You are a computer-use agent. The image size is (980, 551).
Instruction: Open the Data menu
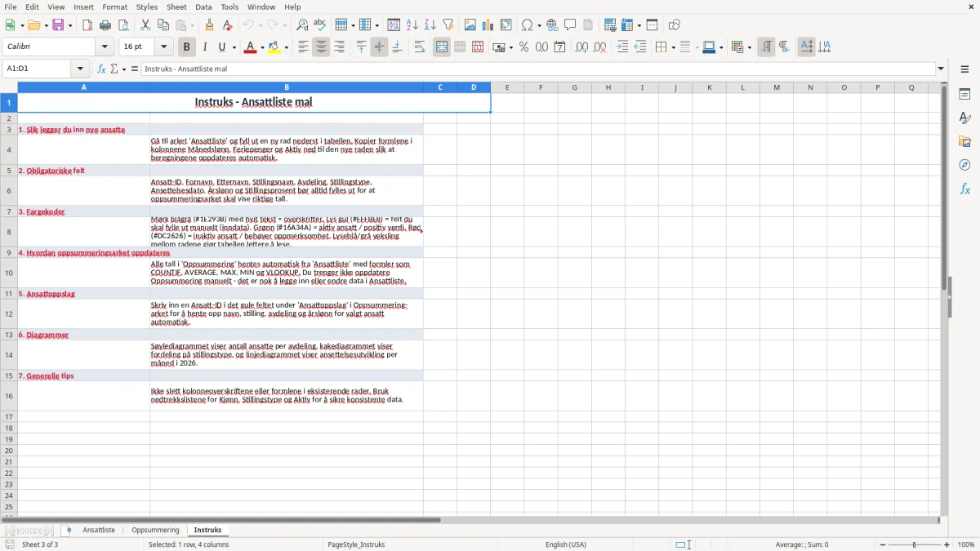pyautogui.click(x=203, y=7)
